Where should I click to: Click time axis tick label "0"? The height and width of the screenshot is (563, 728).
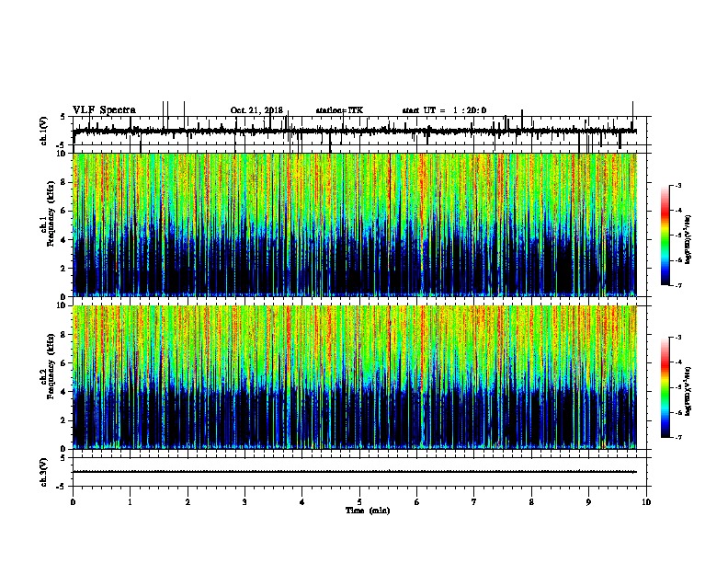click(x=73, y=502)
